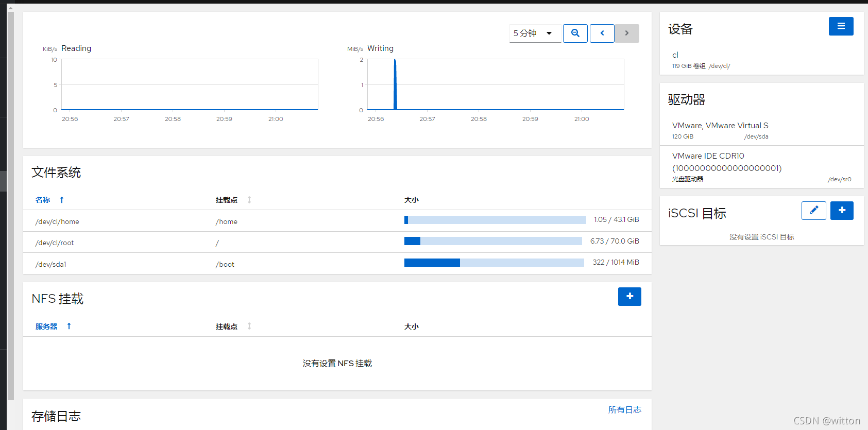Open VMware Virtual S drive /dev/sda
Screen dimensions: 868x430
(x=761, y=131)
